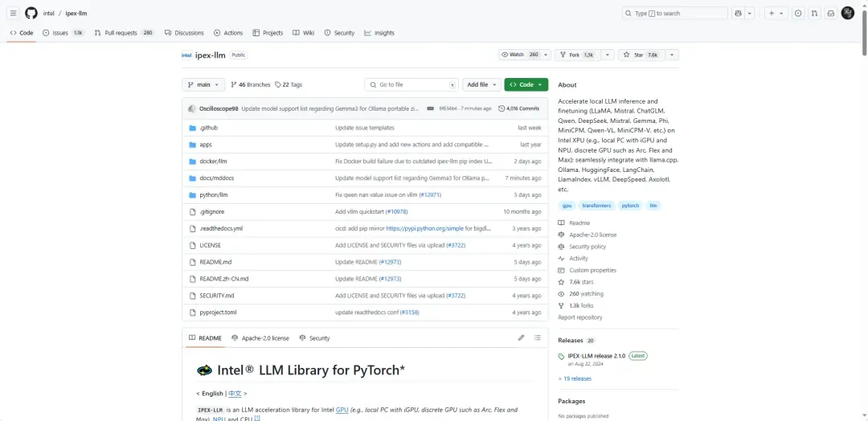Click the Type / to search box
The height and width of the screenshot is (421, 868).
675,14
